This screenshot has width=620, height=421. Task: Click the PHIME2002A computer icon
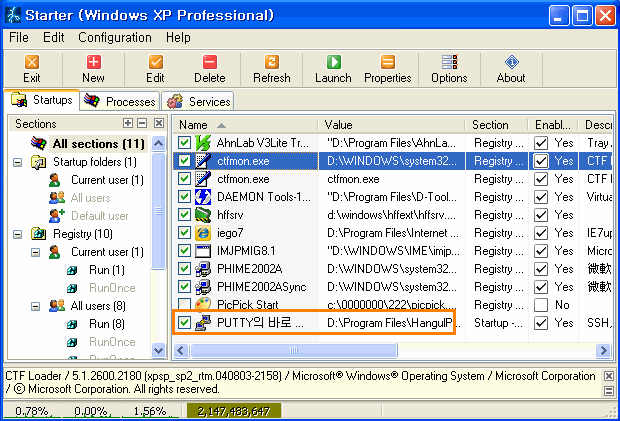[x=203, y=269]
